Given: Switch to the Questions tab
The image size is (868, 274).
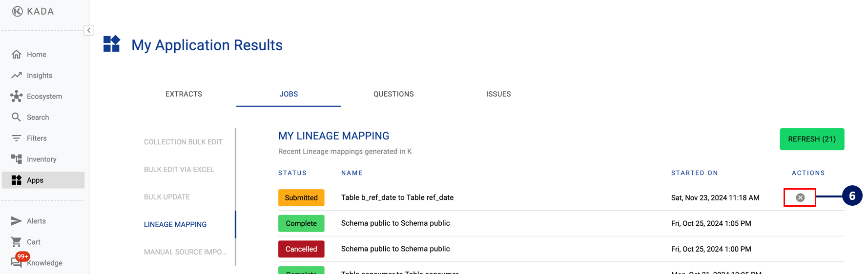Looking at the screenshot, I should click(x=393, y=94).
